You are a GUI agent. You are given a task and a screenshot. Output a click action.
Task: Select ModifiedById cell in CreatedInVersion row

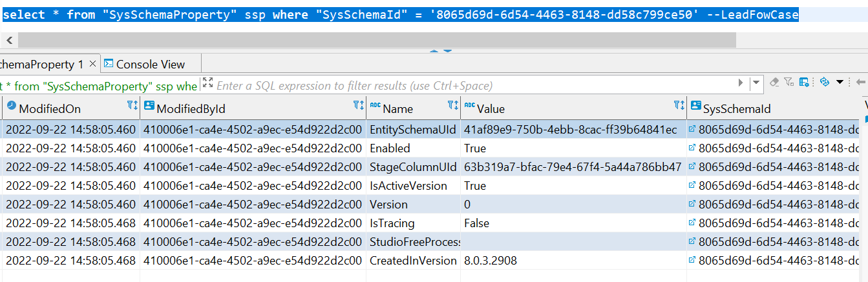253,261
